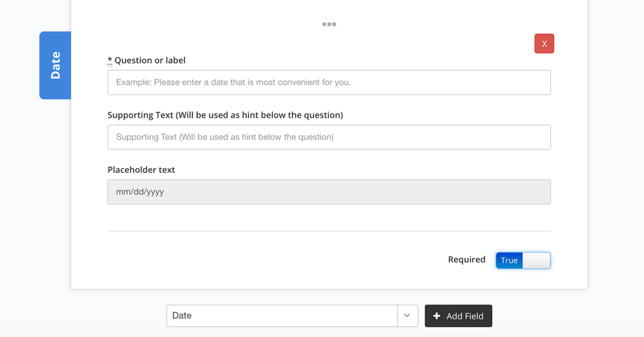Image resolution: width=644 pixels, height=337 pixels.
Task: Open the Date field type dropdown
Action: (292, 315)
